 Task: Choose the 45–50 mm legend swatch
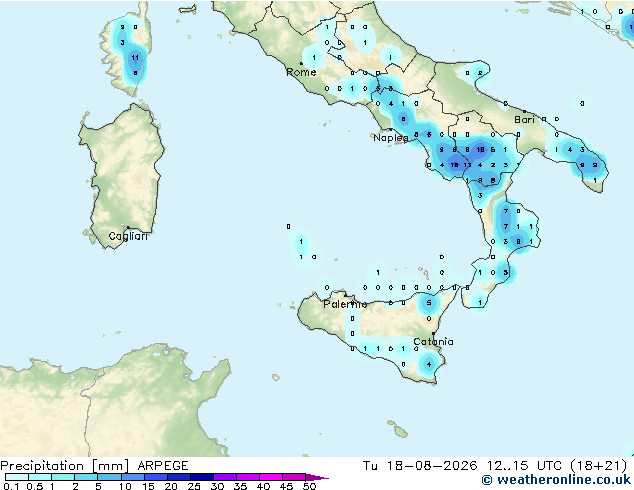click(x=294, y=477)
